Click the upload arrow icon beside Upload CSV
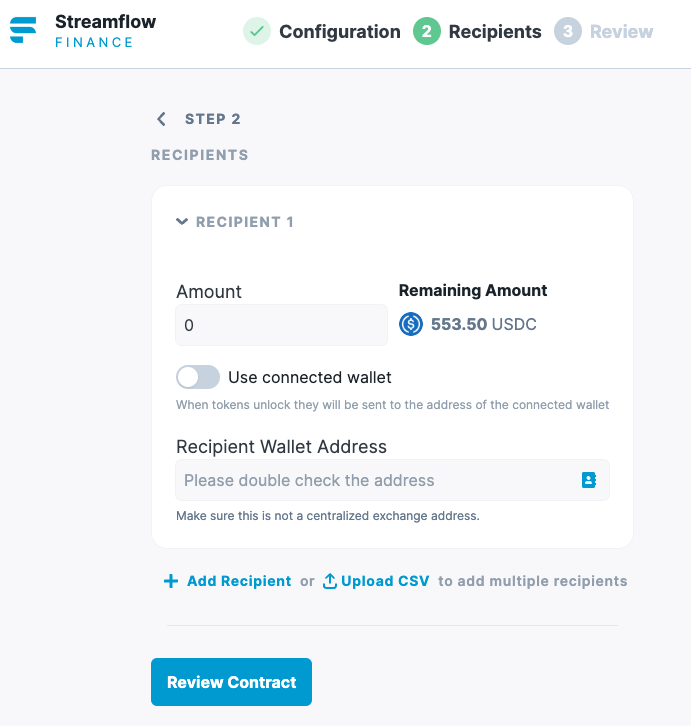Viewport: 691px width, 726px height. click(x=329, y=581)
